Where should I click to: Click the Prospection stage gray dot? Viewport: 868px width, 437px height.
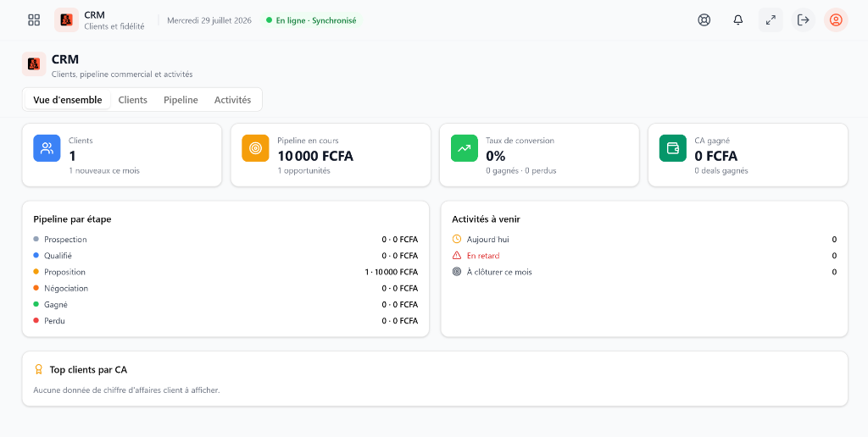pos(36,240)
